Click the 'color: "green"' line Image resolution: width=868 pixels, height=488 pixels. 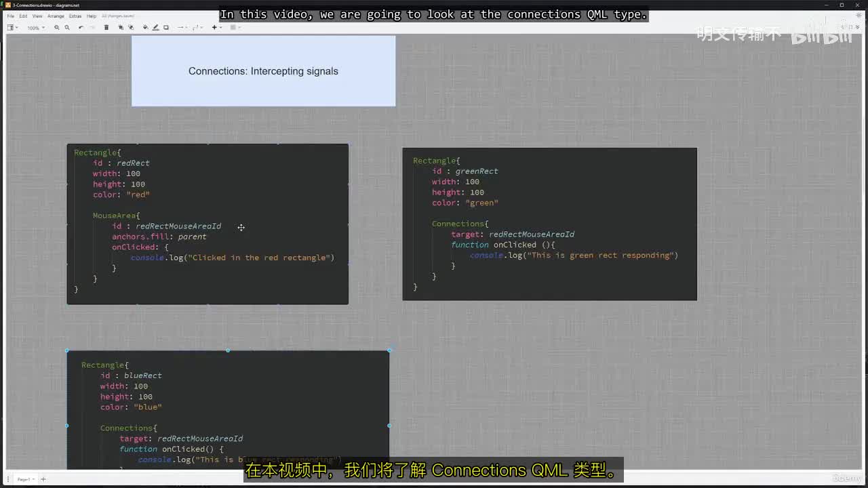click(465, 203)
